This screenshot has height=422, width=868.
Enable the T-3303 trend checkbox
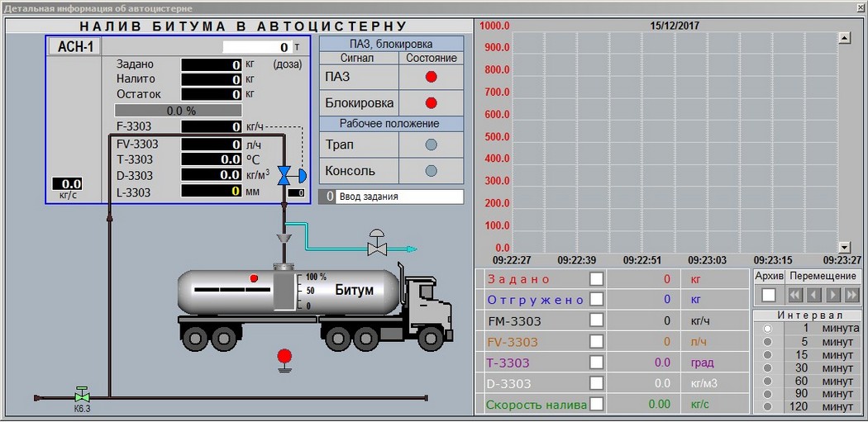pos(596,363)
